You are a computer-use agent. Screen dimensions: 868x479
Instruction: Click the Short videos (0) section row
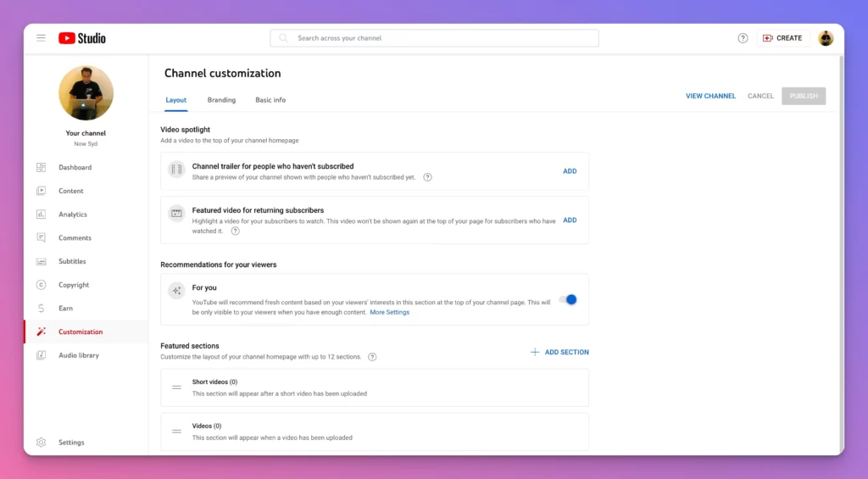coord(375,387)
